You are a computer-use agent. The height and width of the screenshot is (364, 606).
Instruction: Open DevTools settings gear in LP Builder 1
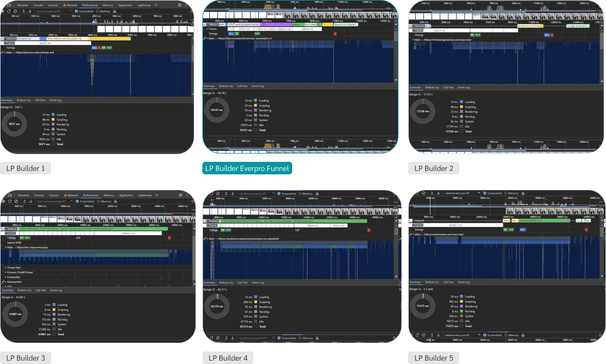180,5
